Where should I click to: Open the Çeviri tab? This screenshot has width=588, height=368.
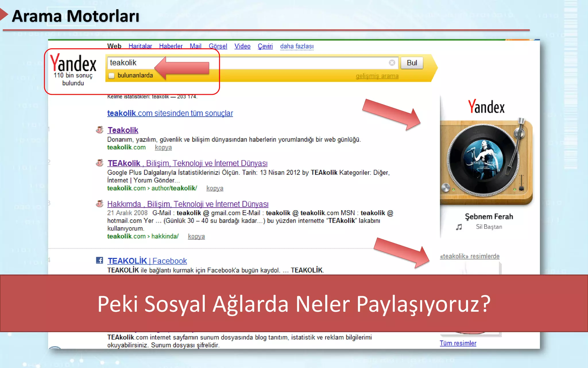265,46
